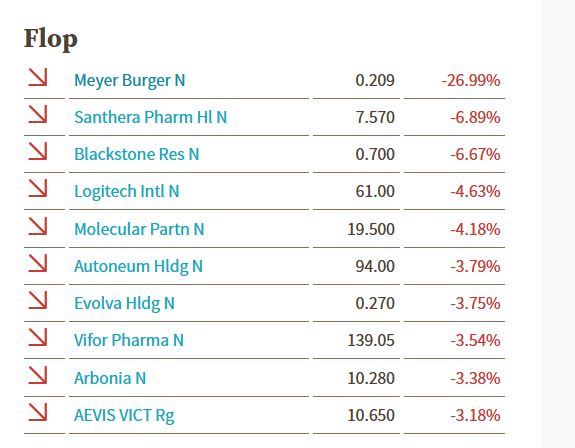Click the Molecular Partn N link

pos(139,229)
